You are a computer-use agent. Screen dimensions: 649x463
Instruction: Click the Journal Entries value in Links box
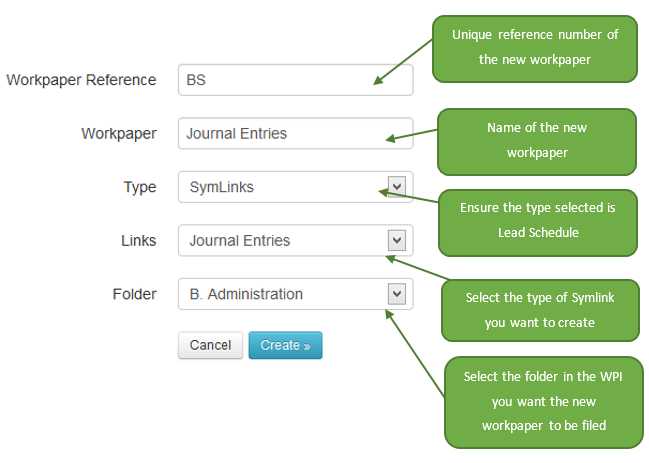[x=239, y=241]
